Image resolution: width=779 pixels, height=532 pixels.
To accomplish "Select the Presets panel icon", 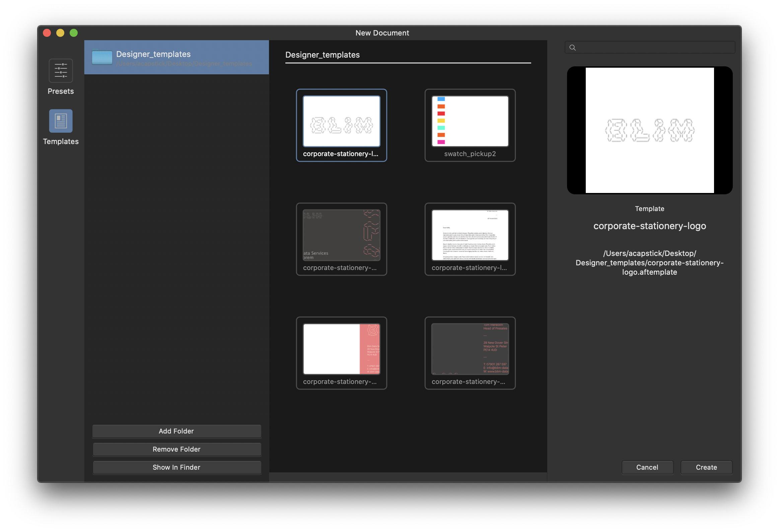I will (x=60, y=71).
